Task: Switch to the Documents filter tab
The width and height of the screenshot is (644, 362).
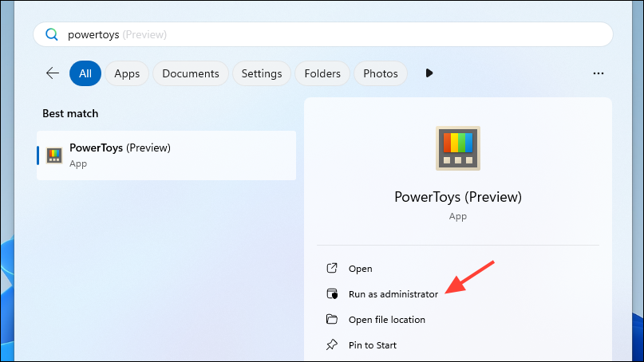Action: tap(191, 73)
